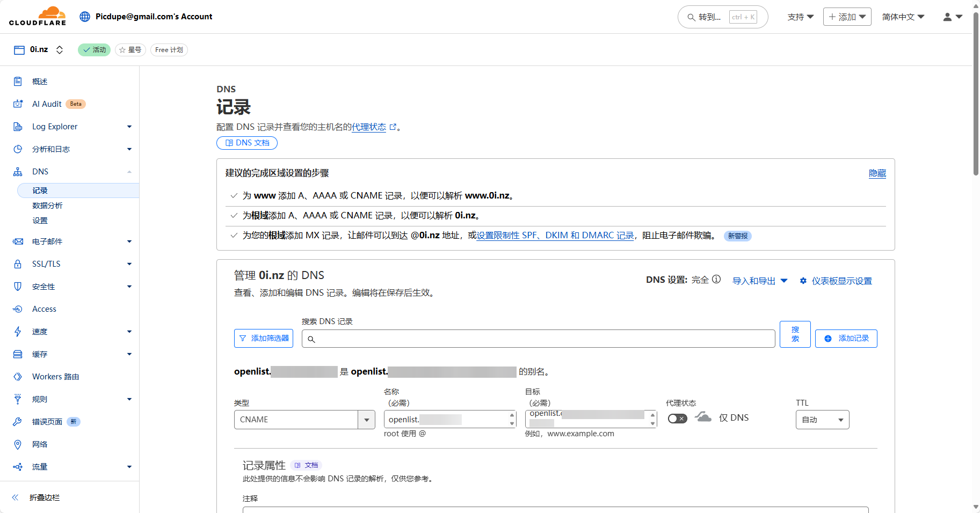Click the orange cloud proxy icon

pos(703,417)
